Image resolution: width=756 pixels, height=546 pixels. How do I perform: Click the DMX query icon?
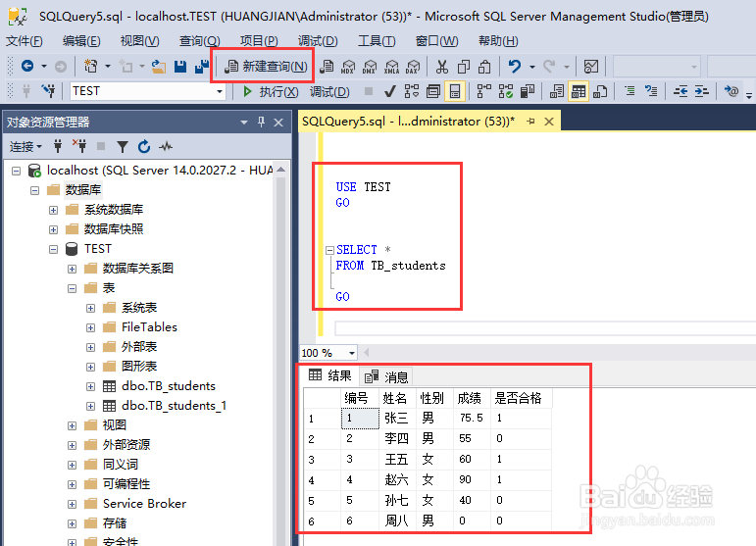(x=370, y=66)
